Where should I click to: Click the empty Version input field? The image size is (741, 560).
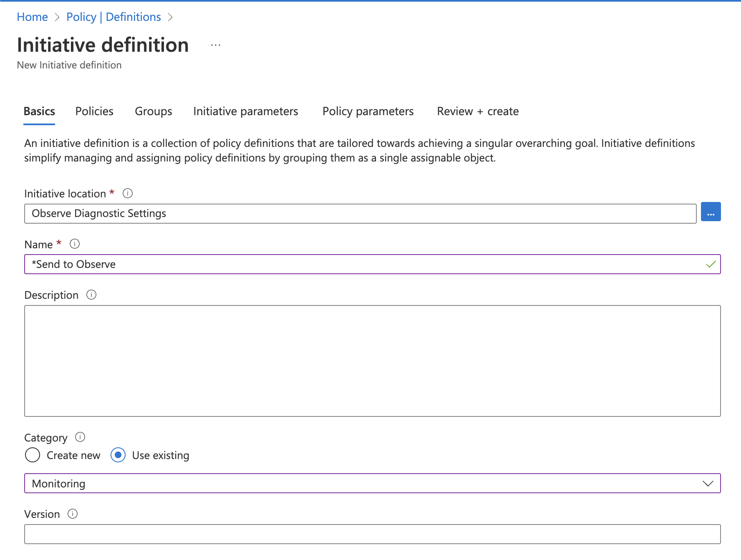[x=373, y=534]
